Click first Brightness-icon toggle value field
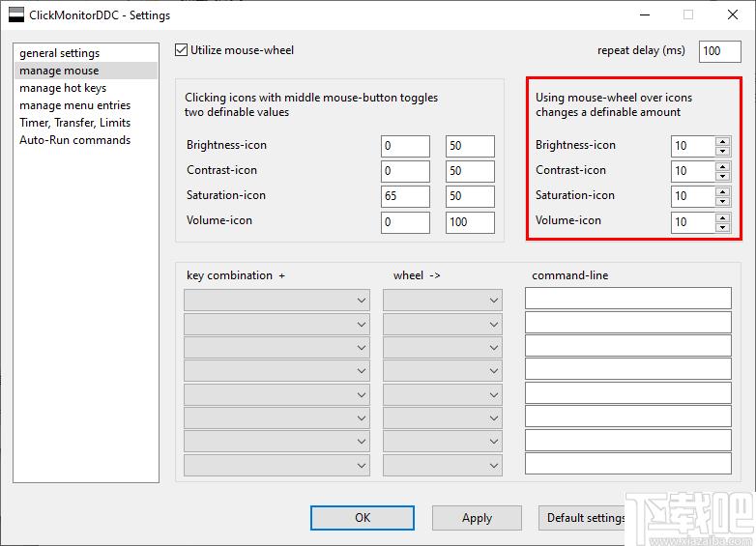The image size is (756, 546). pos(405,146)
